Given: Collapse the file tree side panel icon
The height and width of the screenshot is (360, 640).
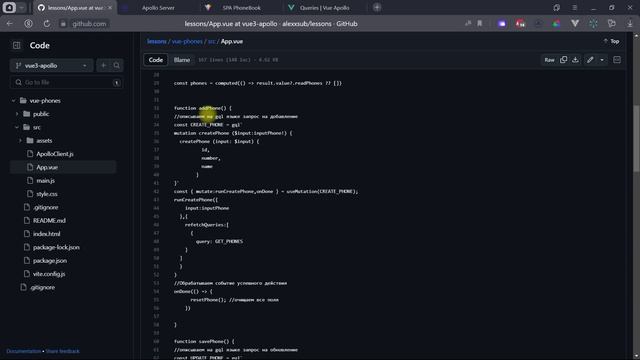Looking at the screenshot, I should [16, 45].
